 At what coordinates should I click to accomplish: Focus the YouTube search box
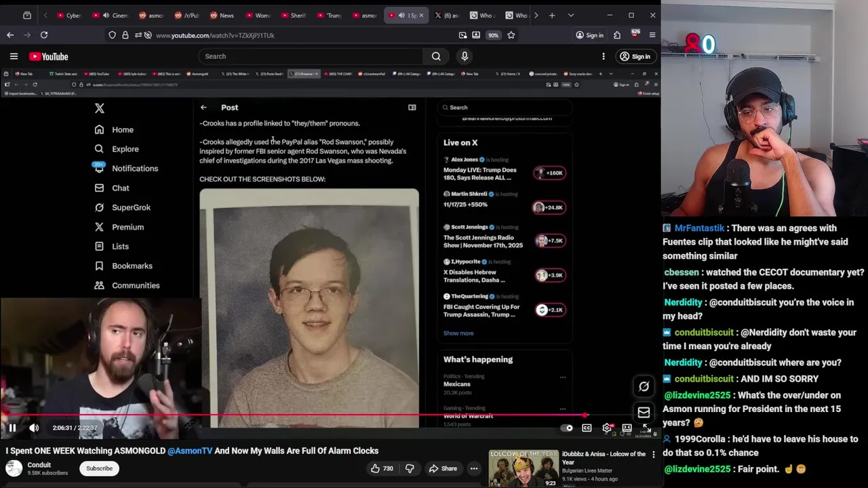(311, 56)
